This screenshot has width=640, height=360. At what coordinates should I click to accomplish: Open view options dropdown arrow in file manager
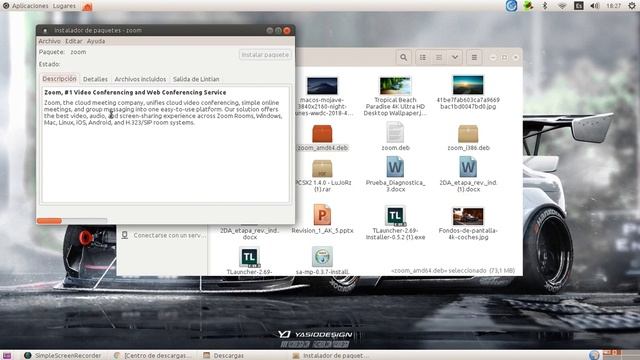(455, 58)
